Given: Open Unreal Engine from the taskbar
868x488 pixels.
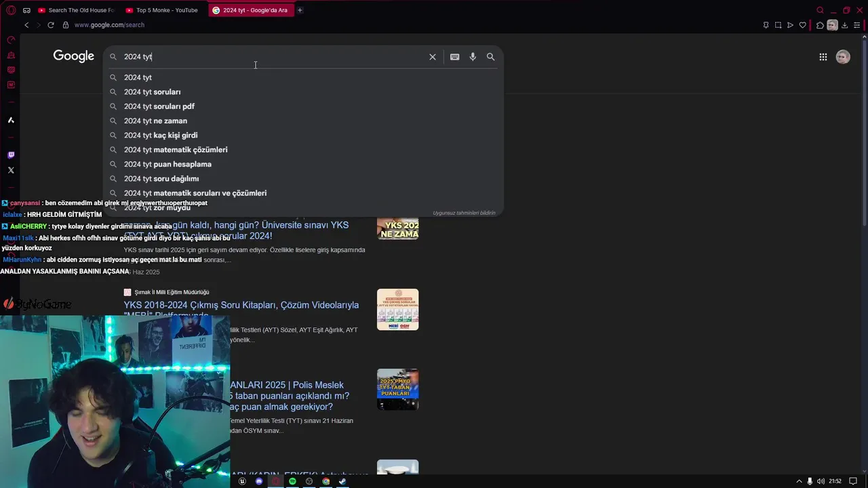Looking at the screenshot, I should [242, 481].
